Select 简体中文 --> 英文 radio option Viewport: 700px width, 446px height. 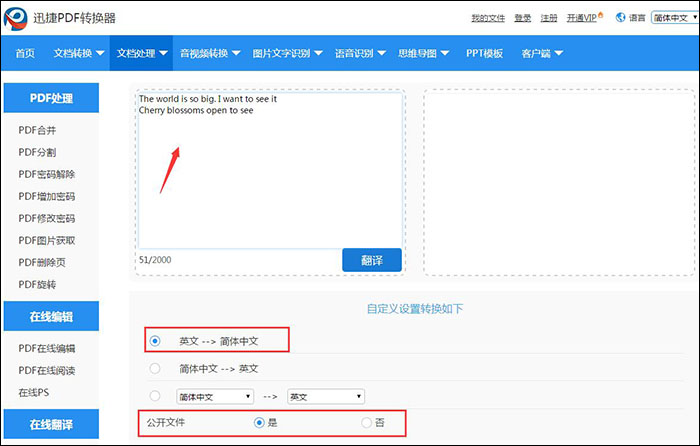point(155,368)
